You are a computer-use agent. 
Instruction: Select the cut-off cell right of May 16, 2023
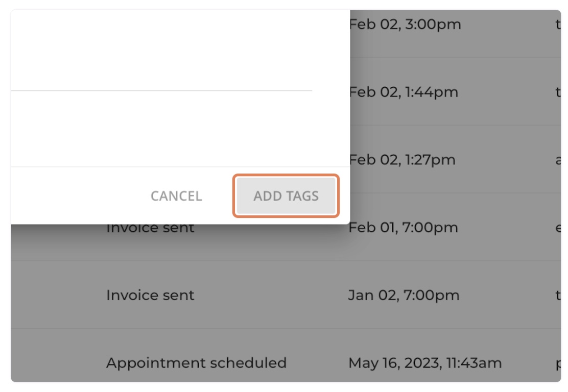(557, 363)
